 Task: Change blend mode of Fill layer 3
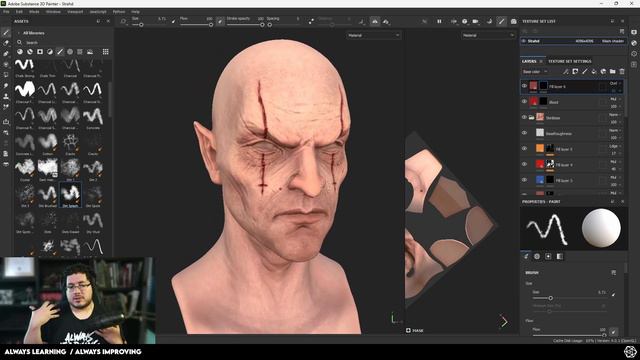(615, 146)
